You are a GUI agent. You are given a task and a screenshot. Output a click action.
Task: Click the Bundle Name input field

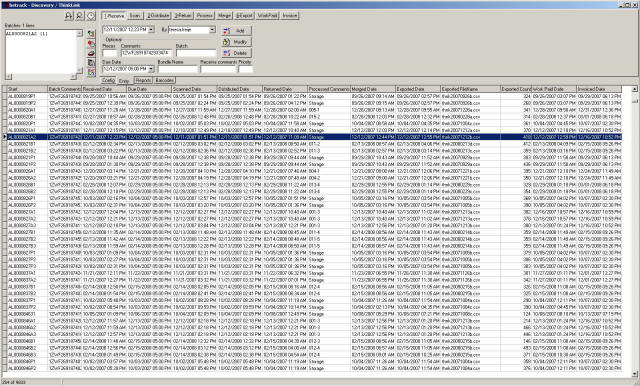178,69
